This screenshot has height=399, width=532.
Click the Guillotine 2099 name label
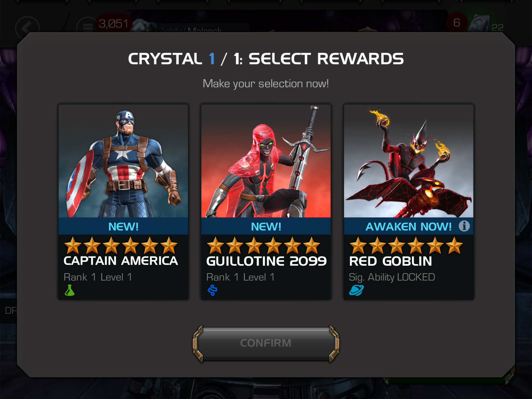click(x=266, y=261)
